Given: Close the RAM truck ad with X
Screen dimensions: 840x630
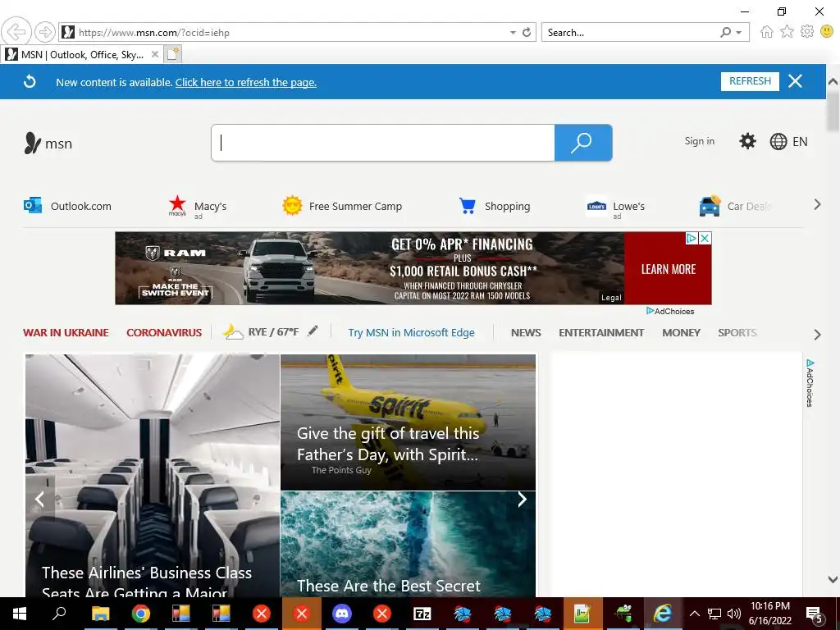Looking at the screenshot, I should [x=705, y=238].
